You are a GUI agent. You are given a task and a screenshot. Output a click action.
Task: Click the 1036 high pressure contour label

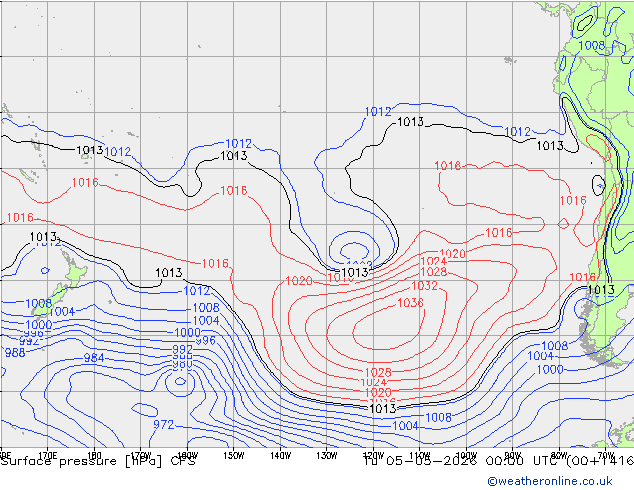point(410,303)
